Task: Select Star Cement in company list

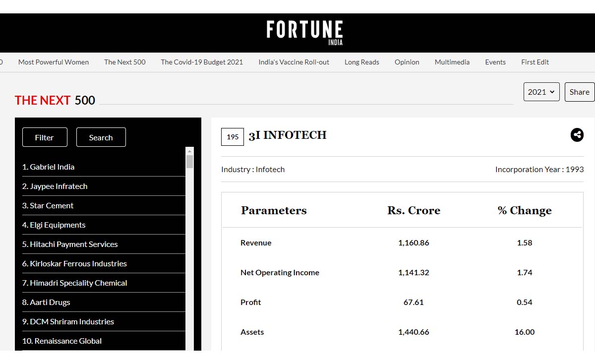Action: (x=104, y=206)
